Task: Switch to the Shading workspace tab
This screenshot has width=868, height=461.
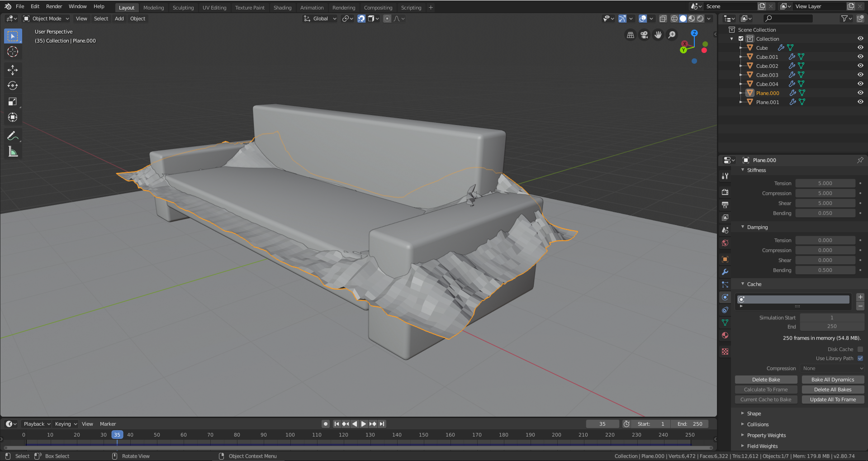Action: [x=283, y=8]
